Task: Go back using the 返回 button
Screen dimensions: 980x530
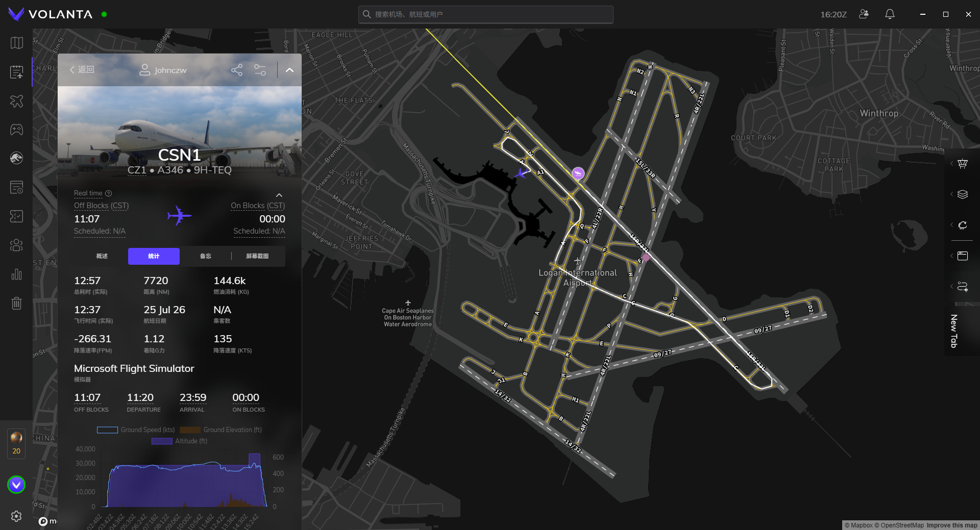Action: [x=82, y=70]
